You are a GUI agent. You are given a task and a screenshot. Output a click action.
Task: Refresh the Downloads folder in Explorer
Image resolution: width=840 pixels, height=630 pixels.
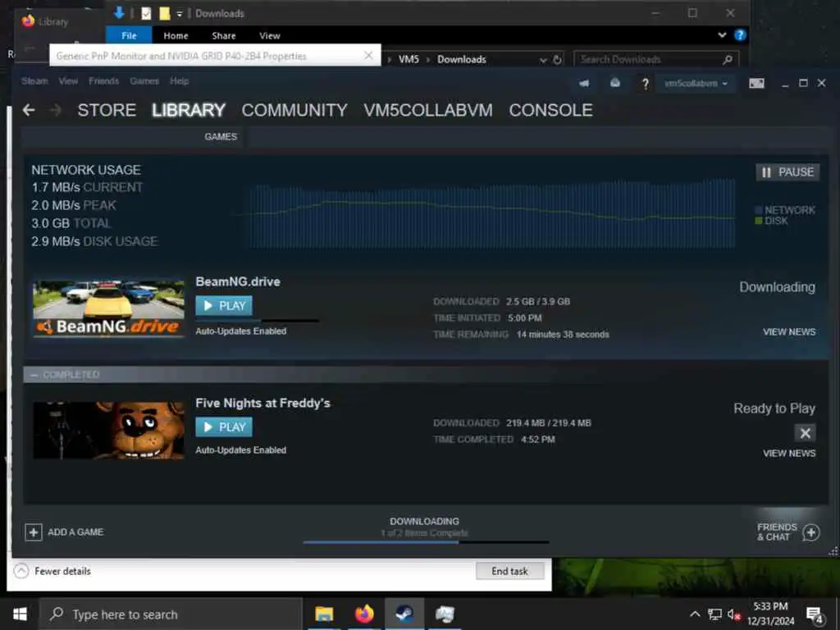pos(557,59)
